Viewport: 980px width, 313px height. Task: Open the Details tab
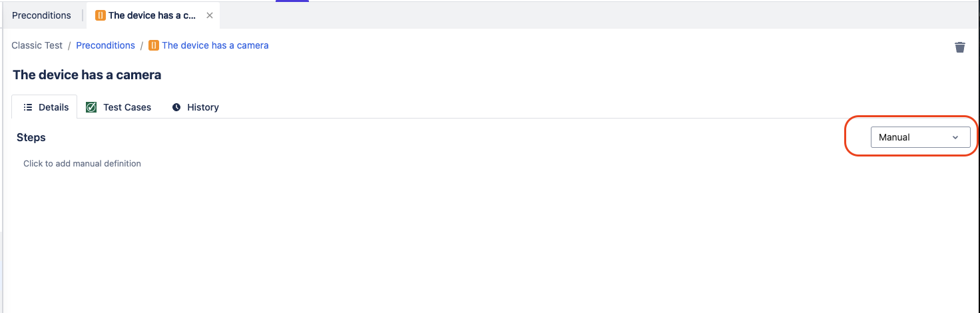(x=45, y=107)
